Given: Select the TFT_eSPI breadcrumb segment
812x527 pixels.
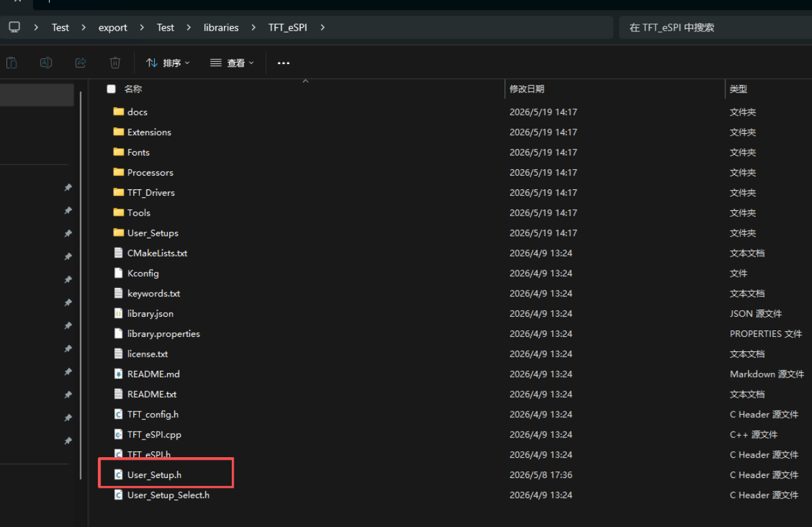Looking at the screenshot, I should tap(288, 27).
